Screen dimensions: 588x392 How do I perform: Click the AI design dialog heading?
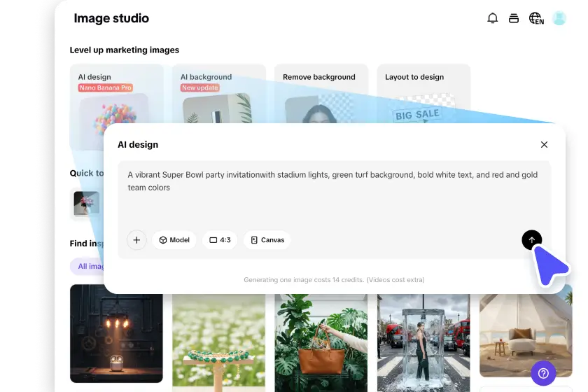point(138,145)
